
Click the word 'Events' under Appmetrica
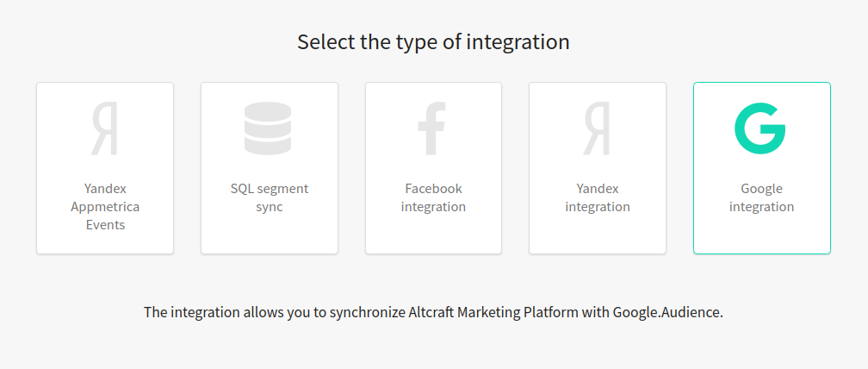click(x=105, y=225)
